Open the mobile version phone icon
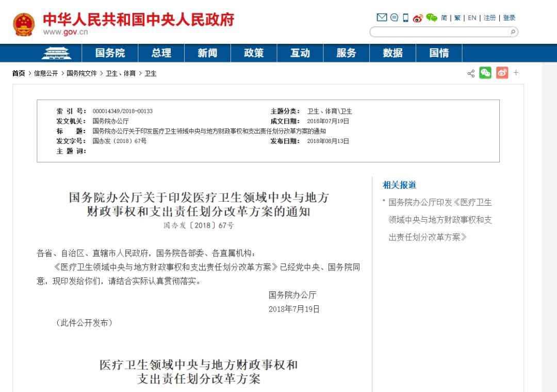Screen dimensions: 557x392 point(405,17)
